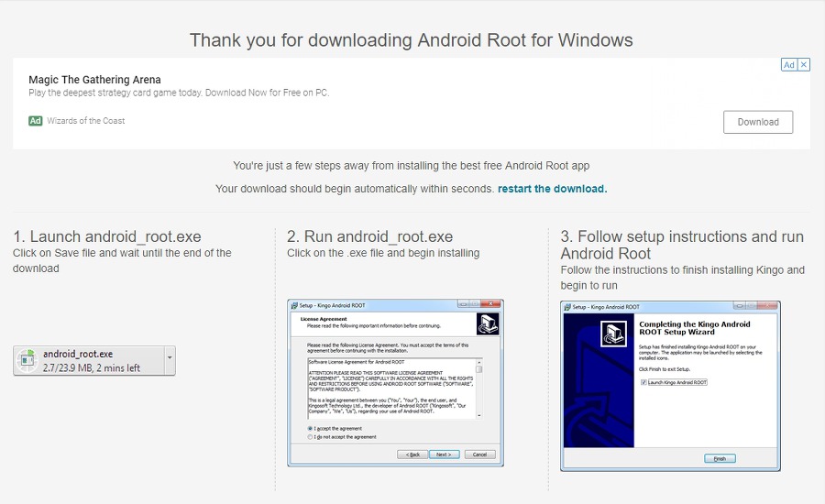Select I accept the agreement radio button

point(310,428)
